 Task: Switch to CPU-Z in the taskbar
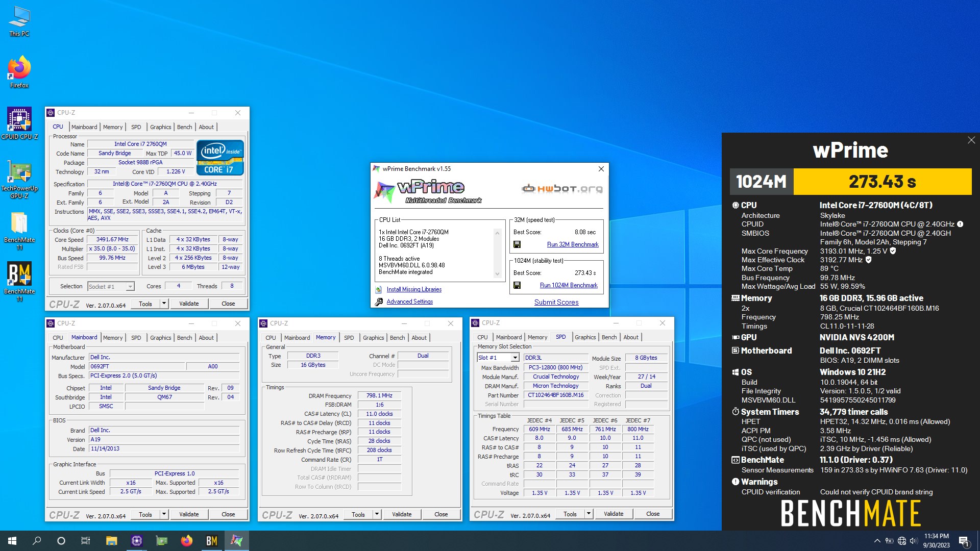[x=136, y=541]
